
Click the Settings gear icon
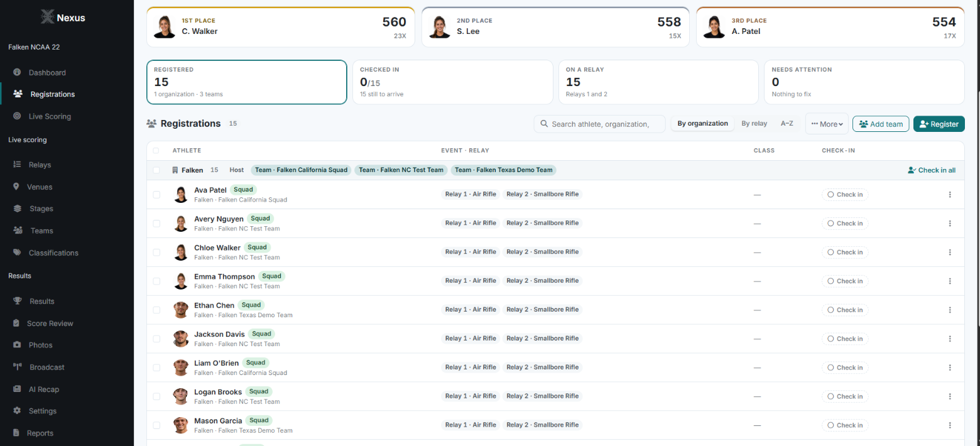(17, 411)
